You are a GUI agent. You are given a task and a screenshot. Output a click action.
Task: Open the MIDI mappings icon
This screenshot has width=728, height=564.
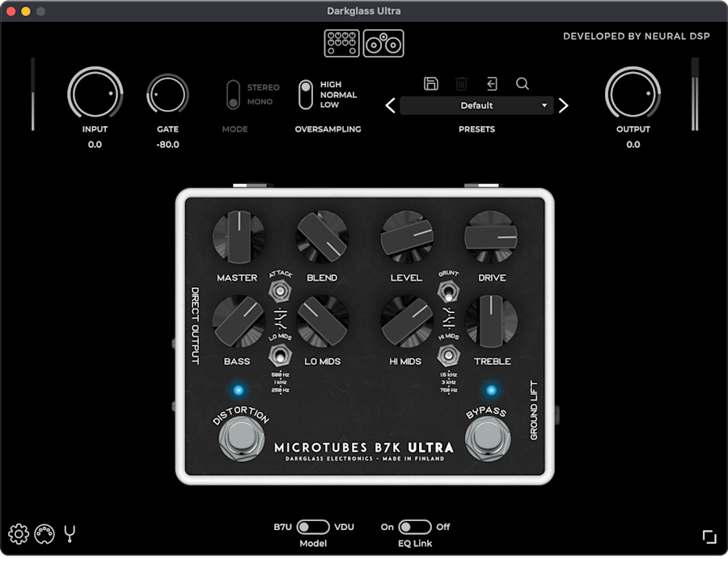44,533
